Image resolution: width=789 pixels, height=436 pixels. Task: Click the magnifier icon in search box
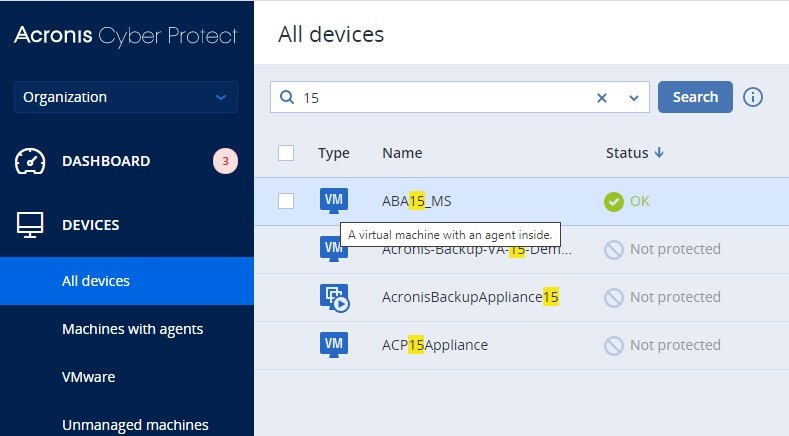click(x=287, y=97)
